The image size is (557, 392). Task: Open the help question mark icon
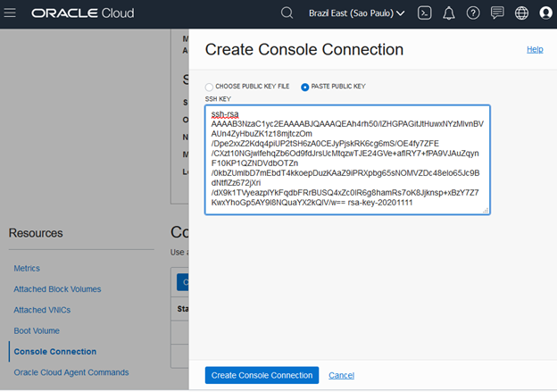click(x=473, y=13)
